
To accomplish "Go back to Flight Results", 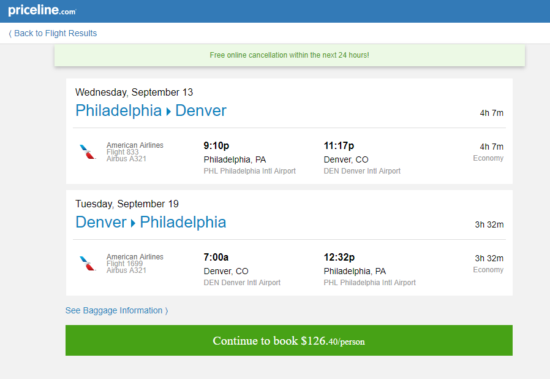I will click(55, 33).
